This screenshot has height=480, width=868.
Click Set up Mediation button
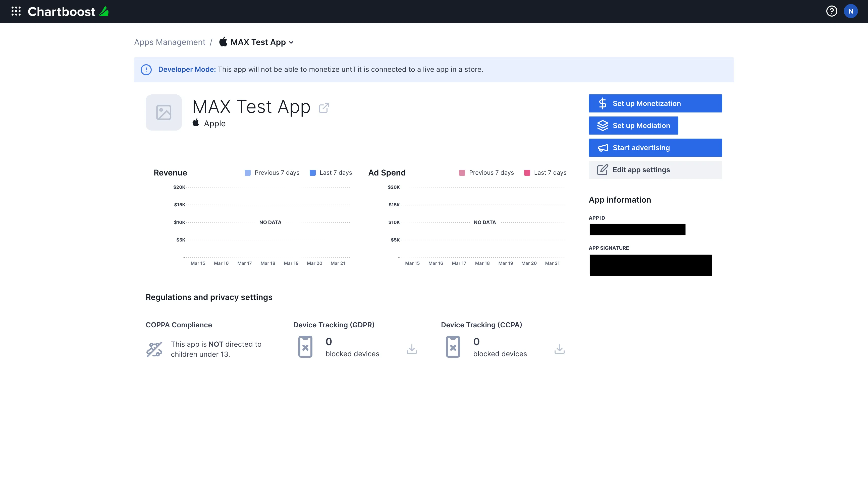pyautogui.click(x=633, y=125)
